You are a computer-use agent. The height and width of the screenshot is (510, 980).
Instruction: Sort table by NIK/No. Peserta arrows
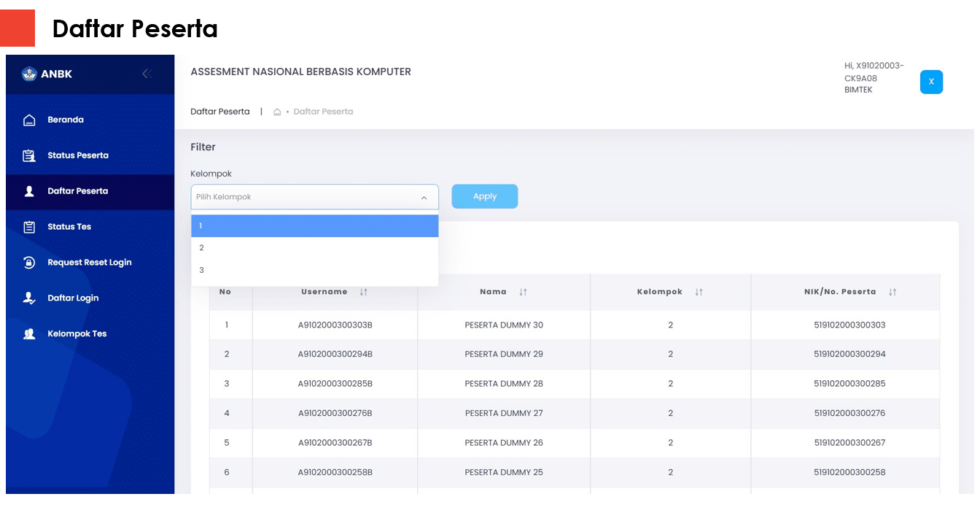[892, 292]
